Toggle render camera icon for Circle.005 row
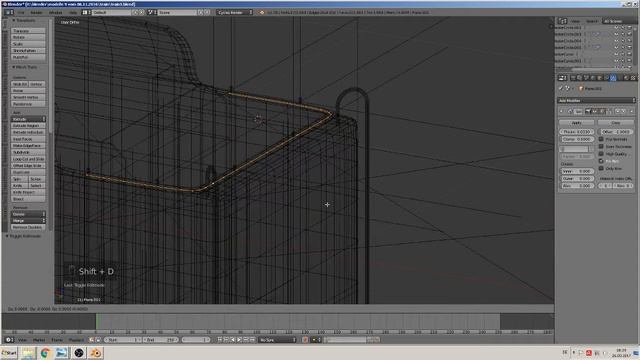This screenshot has width=640, height=360. point(629,47)
